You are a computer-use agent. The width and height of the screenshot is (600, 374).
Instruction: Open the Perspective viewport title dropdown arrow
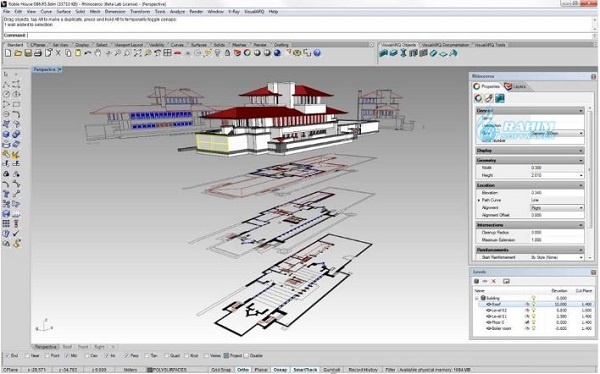pyautogui.click(x=60, y=70)
